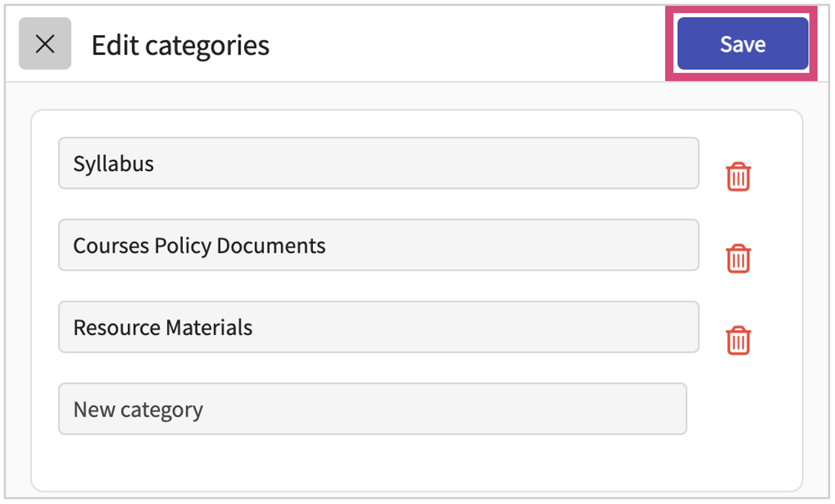Click the third category field, Resource Materials
Viewport: 835px width, 504px height.
(x=378, y=327)
